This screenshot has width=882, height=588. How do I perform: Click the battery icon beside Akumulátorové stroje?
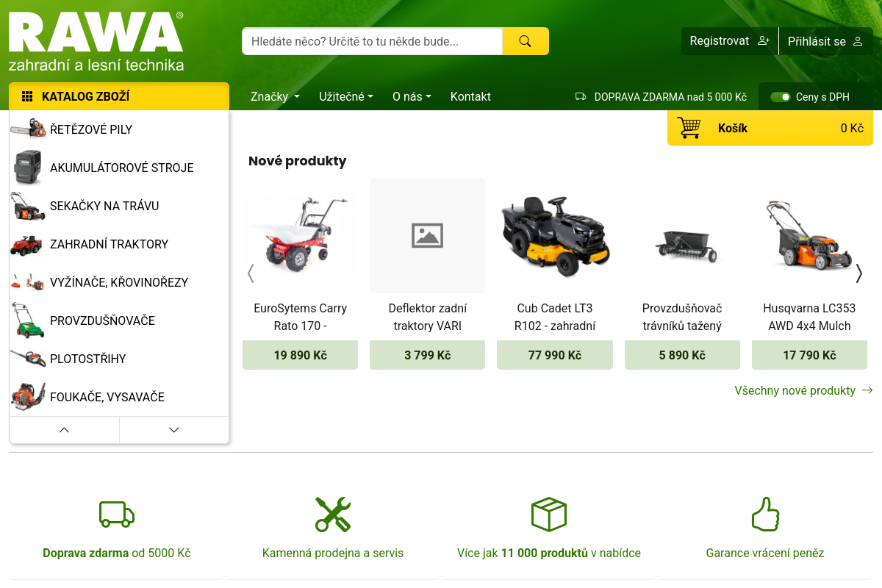click(x=28, y=168)
